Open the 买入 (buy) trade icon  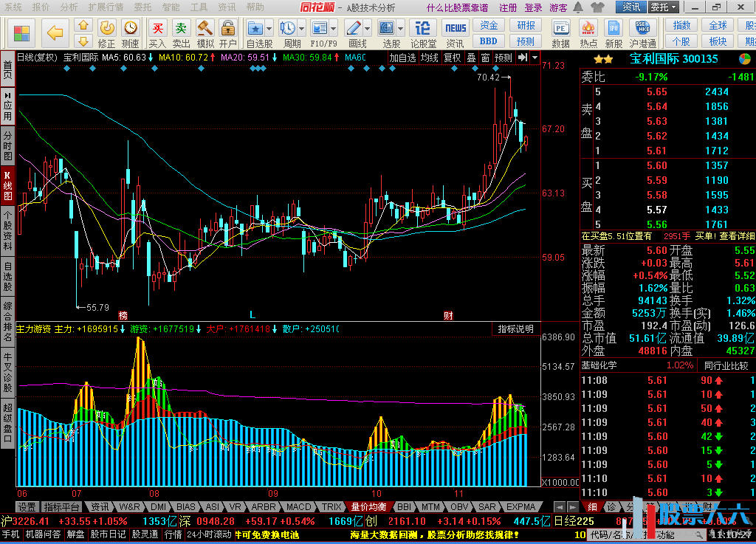tap(157, 30)
